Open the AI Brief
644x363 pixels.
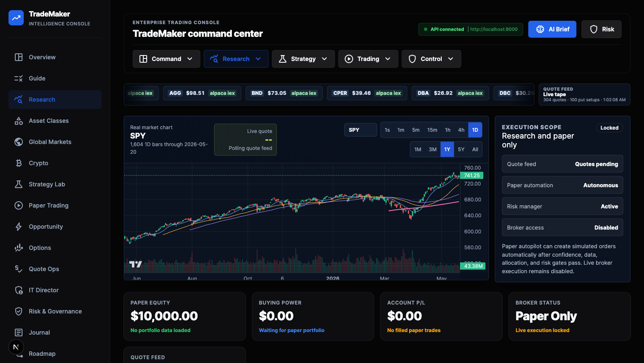click(552, 29)
